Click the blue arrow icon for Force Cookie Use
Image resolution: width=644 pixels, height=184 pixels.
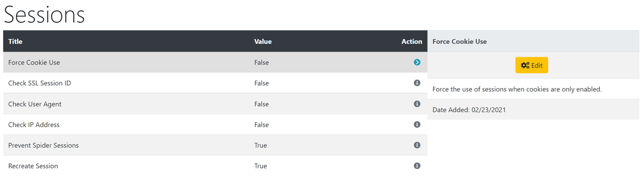[417, 62]
